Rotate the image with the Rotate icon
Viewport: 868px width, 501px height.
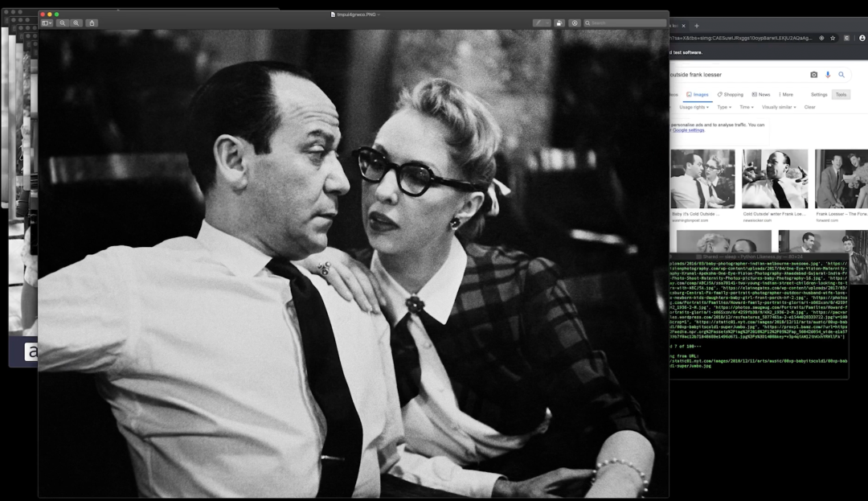(x=559, y=23)
